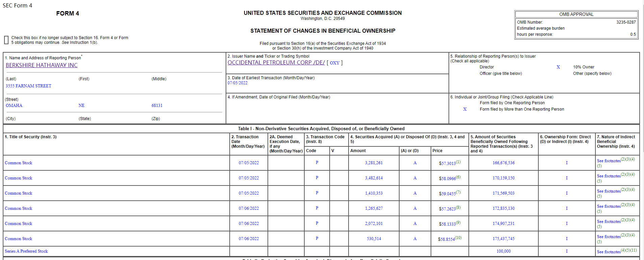
Task: Click the date 07/05/2022 in the 3,281,261 row
Action: (x=249, y=163)
